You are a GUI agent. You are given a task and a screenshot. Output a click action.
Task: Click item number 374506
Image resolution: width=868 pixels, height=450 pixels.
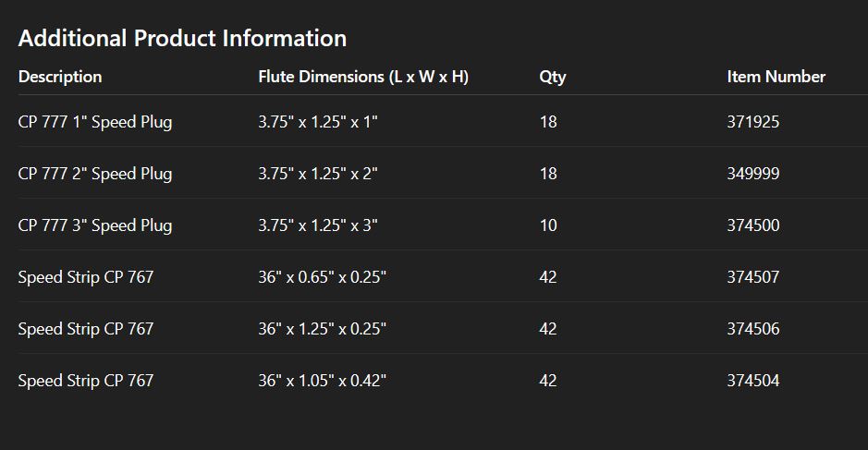point(752,329)
